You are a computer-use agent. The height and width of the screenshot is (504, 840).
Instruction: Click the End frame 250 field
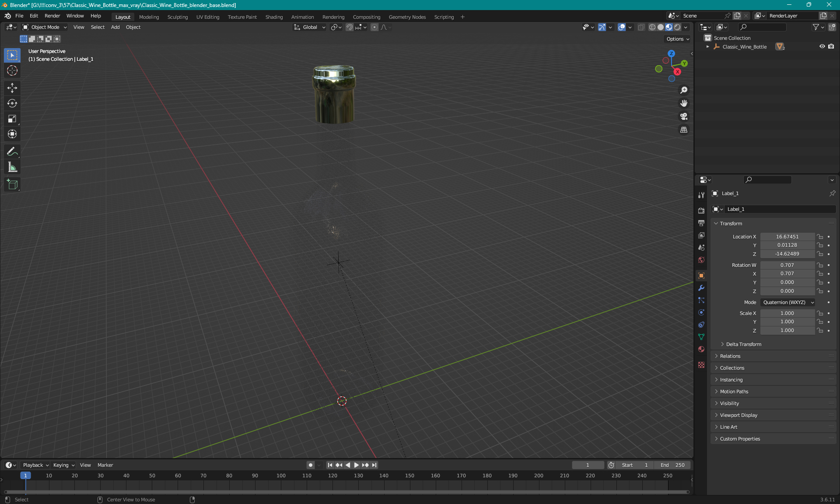[672, 465]
